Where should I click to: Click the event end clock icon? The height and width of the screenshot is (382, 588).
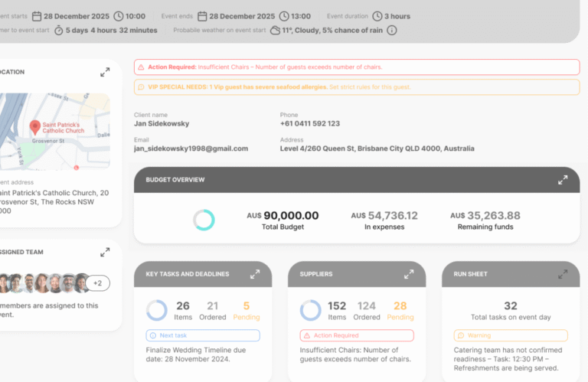click(x=284, y=16)
